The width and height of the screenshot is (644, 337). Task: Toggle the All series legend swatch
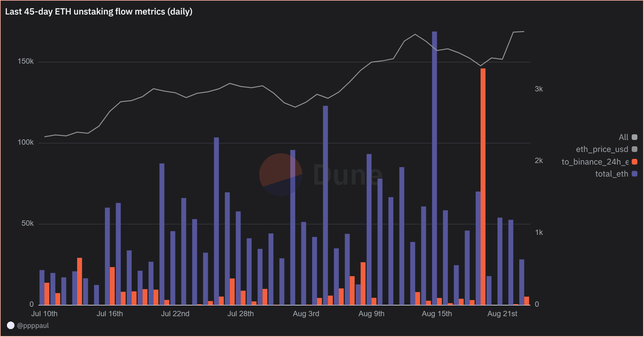click(x=635, y=137)
